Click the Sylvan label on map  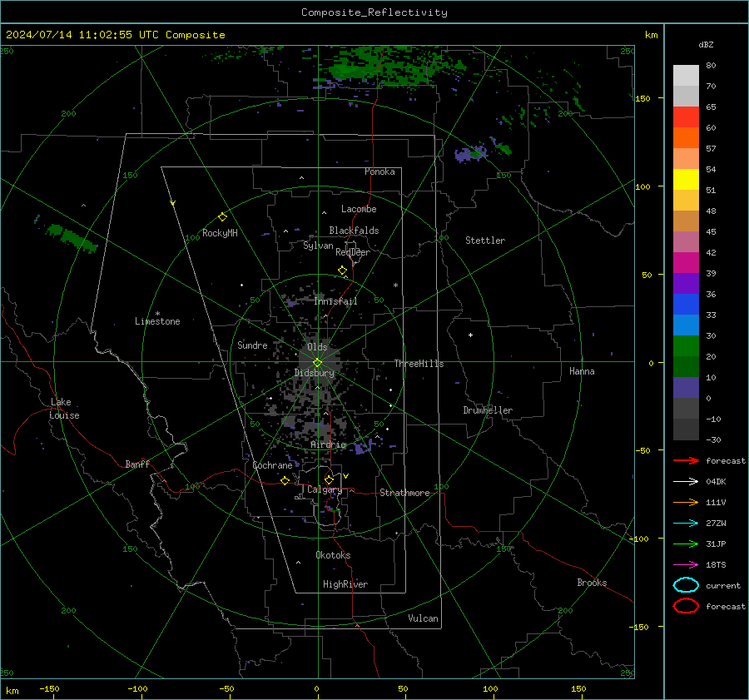tap(318, 246)
